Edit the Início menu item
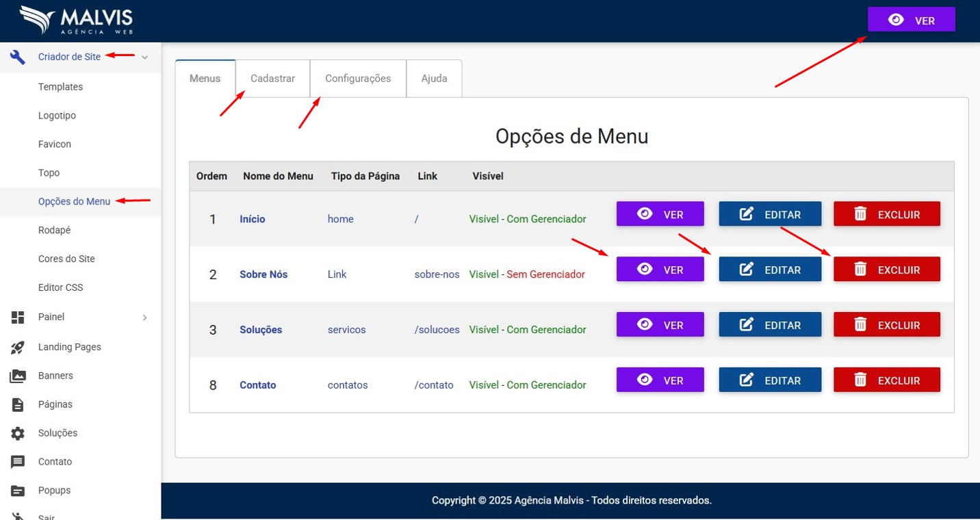The width and height of the screenshot is (980, 520). click(x=769, y=214)
